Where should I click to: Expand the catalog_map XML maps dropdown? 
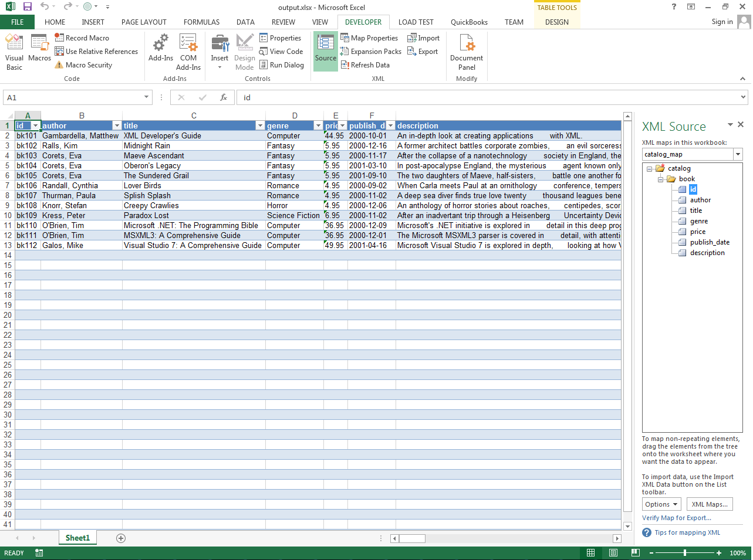coord(738,154)
